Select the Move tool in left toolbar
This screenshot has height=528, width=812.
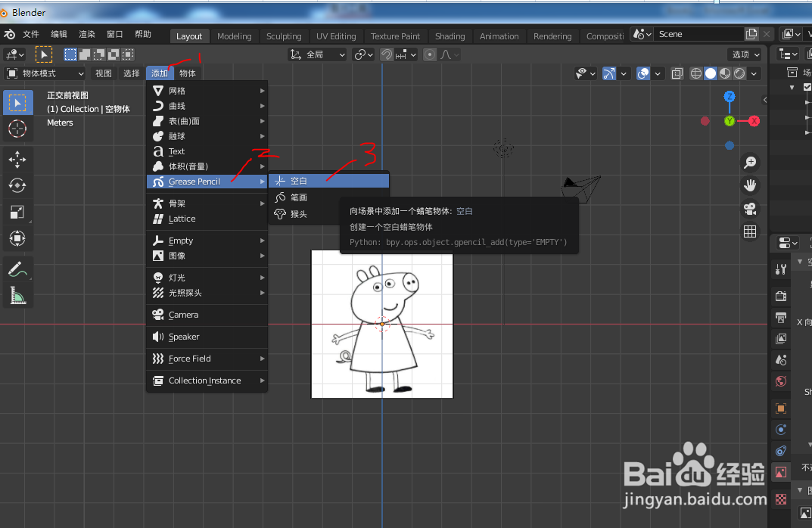click(x=17, y=160)
